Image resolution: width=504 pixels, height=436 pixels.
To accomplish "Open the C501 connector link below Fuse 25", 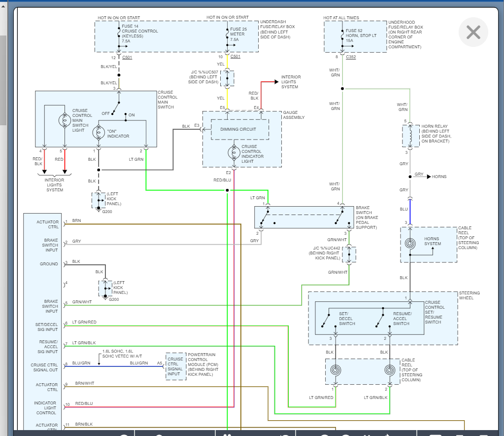I will pyautogui.click(x=235, y=57).
